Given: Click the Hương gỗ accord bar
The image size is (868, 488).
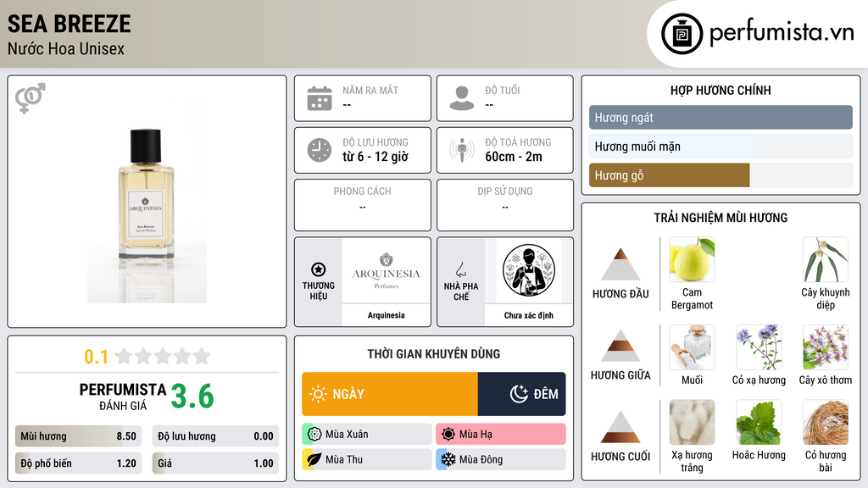Looking at the screenshot, I should (721, 175).
